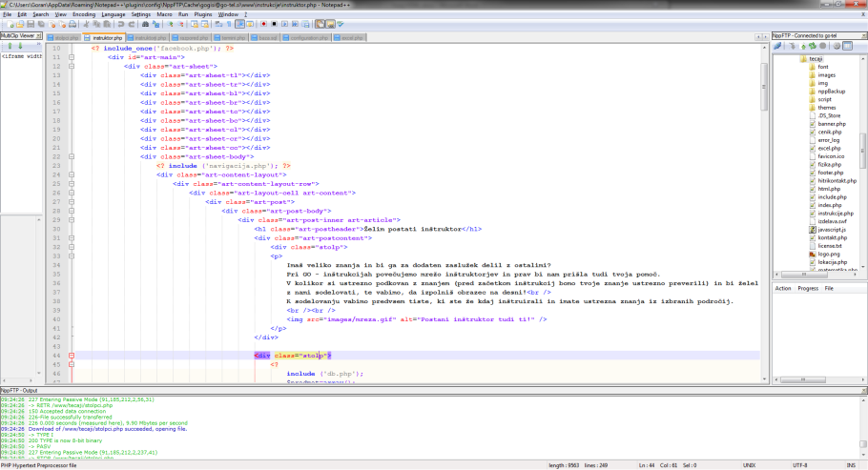Screen dimensions: 868x470
Task: Toggle the indent guide toolbar button
Action: 239,25
